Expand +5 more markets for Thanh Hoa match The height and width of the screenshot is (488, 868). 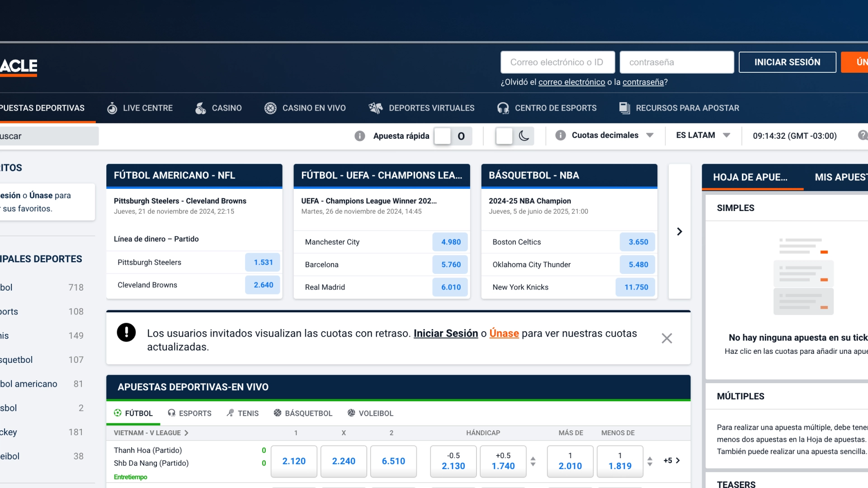[672, 460]
